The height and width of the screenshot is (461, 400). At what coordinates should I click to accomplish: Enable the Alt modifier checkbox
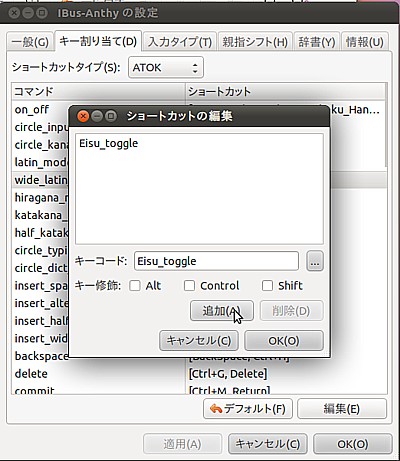135,286
